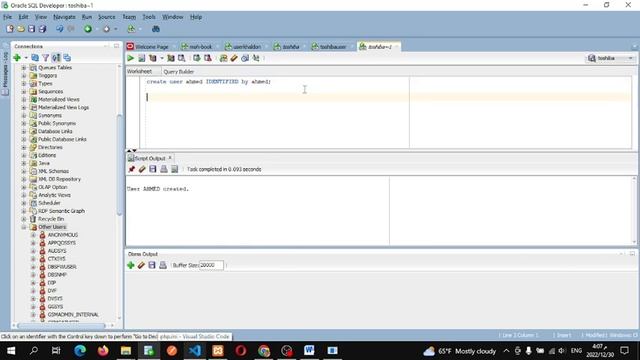Click the Connections horizontal scrollbar

pyautogui.click(x=61, y=325)
